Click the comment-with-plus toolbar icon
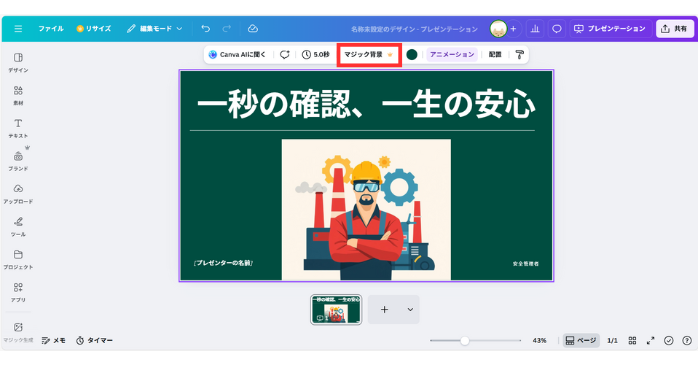 point(284,54)
